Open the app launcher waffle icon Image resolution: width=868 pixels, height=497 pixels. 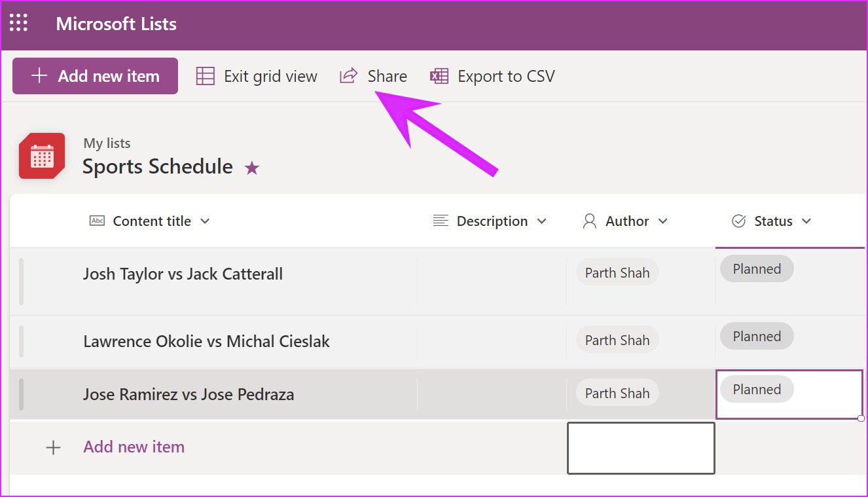(18, 23)
